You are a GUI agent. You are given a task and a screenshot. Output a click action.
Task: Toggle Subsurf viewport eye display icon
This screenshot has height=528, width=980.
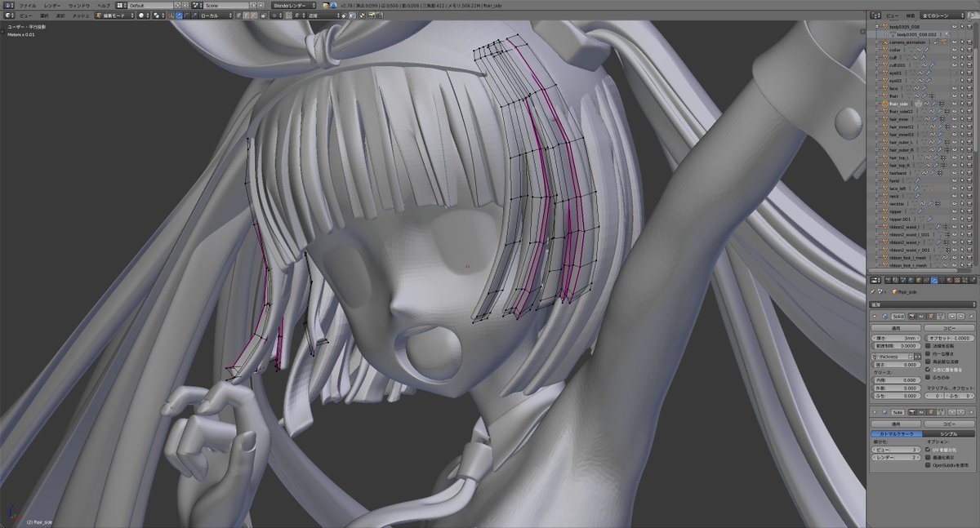(920, 412)
